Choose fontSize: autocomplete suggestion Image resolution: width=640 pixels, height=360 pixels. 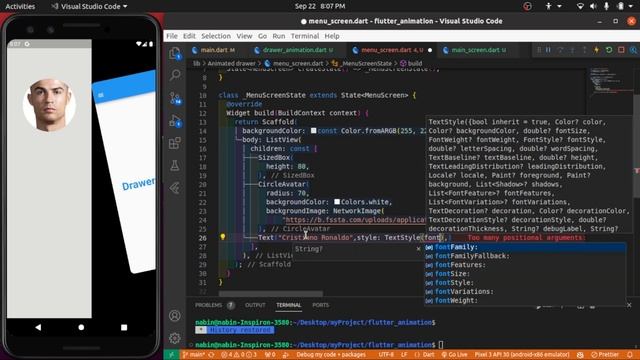click(525, 273)
